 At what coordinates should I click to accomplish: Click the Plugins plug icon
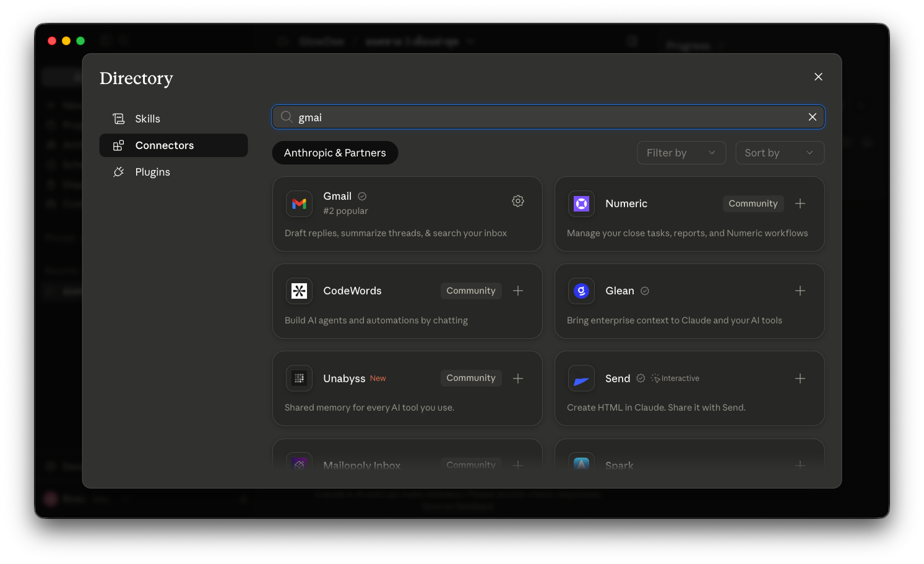(119, 172)
